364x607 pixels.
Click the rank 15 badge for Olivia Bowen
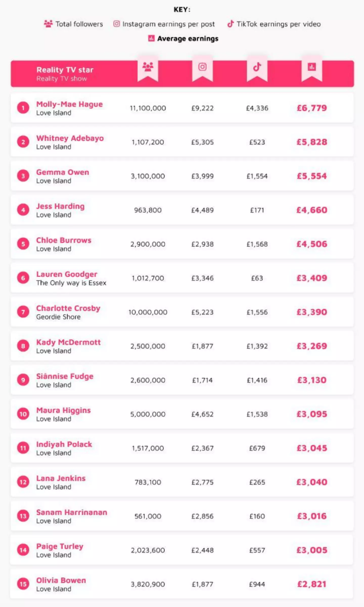coord(23,584)
